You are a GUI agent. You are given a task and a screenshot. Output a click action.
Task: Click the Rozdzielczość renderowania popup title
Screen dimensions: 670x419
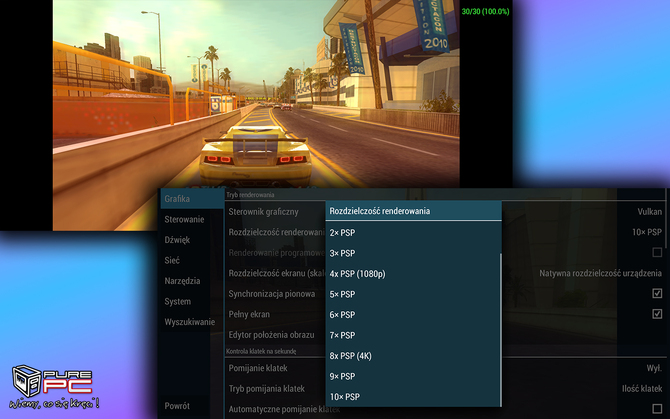point(379,211)
